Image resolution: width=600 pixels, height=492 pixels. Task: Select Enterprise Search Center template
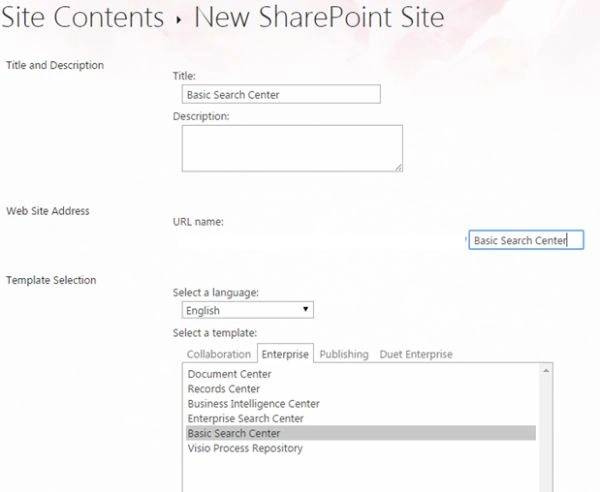(x=246, y=418)
